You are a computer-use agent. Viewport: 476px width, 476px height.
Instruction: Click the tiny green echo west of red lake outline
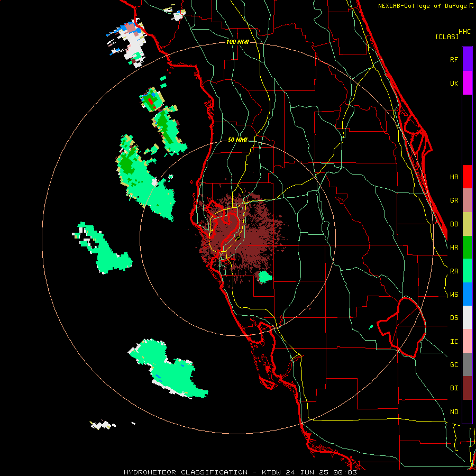tap(371, 327)
